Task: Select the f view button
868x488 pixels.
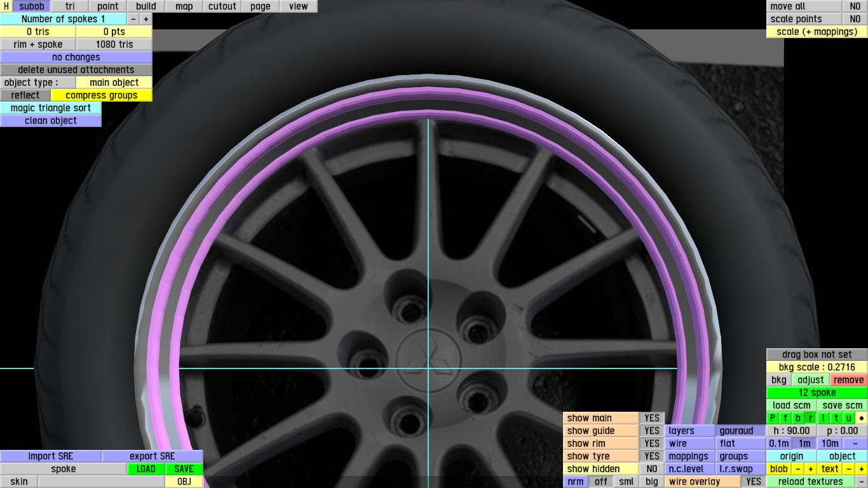Action: tap(785, 418)
